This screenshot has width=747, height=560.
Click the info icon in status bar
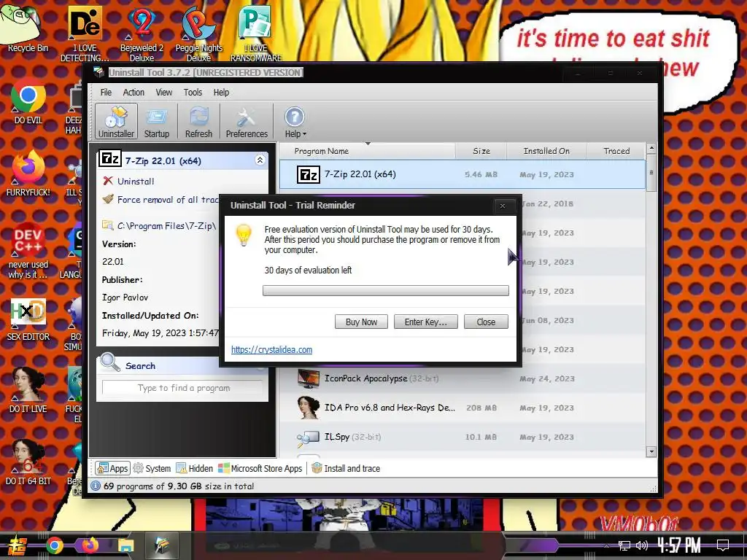click(96, 486)
